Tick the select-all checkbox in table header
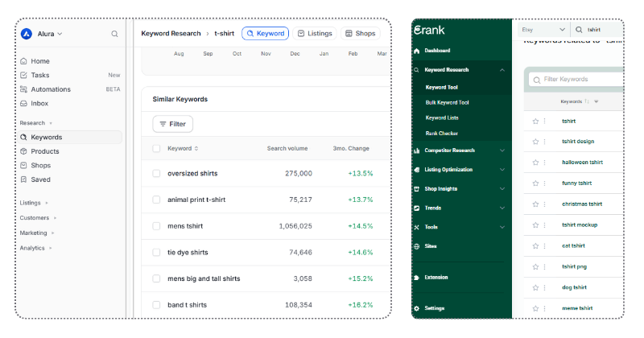Image resolution: width=644 pixels, height=338 pixels. pos(156,148)
